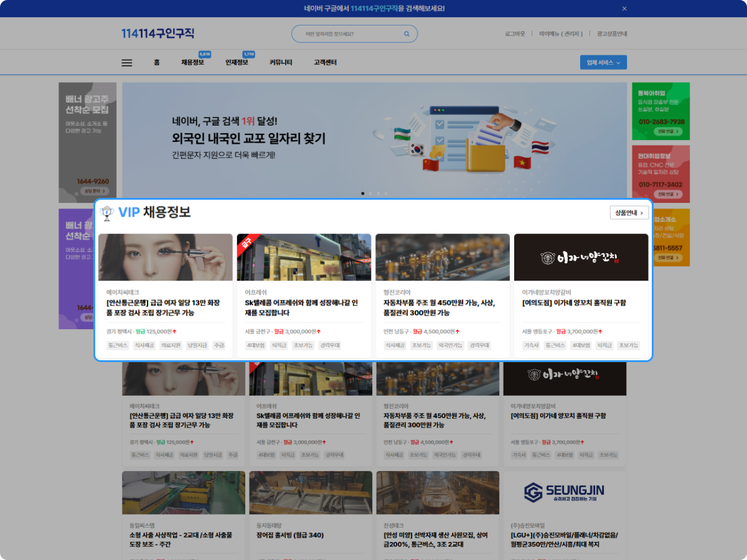The image size is (747, 560).
Task: Click 월급 3,000,000원 salary in highlighted VIP panel
Action: point(298,332)
